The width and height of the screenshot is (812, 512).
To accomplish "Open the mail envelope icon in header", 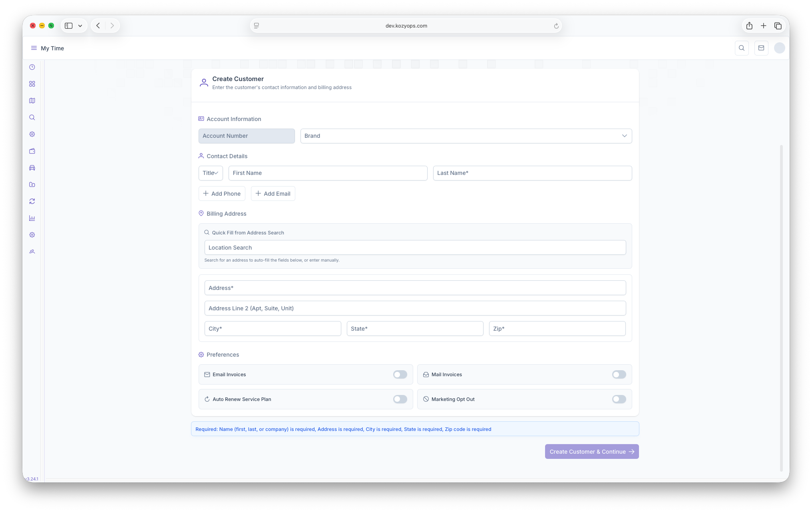I will click(x=761, y=48).
